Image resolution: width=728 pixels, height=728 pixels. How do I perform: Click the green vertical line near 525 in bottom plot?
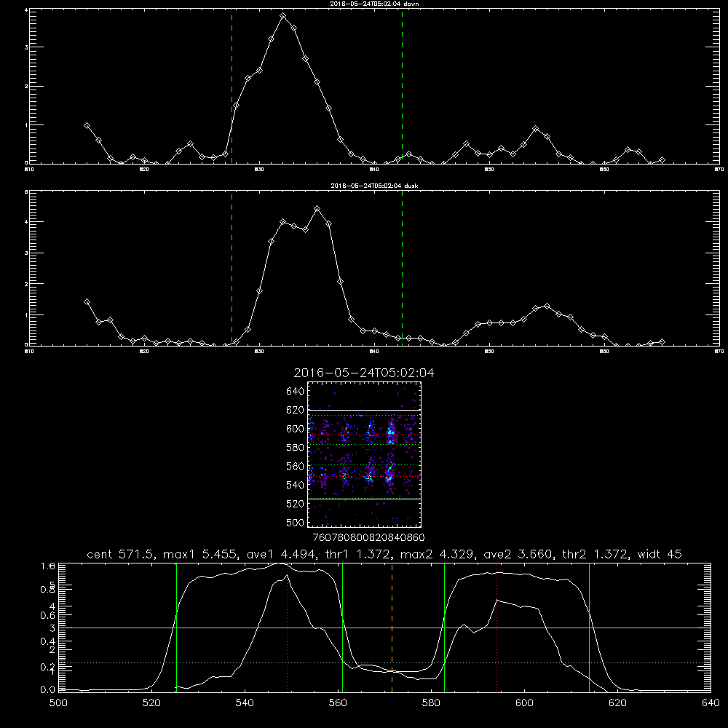tap(176, 628)
